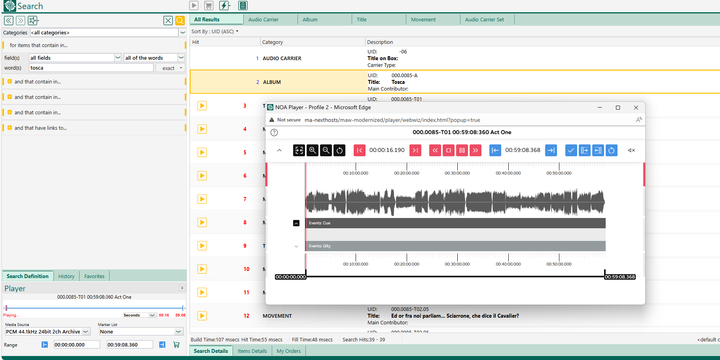Open the help question mark in NOA Player

(274, 132)
